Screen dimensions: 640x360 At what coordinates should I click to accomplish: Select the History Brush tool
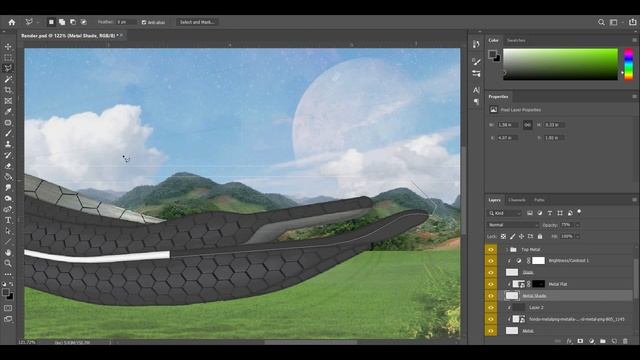point(8,155)
